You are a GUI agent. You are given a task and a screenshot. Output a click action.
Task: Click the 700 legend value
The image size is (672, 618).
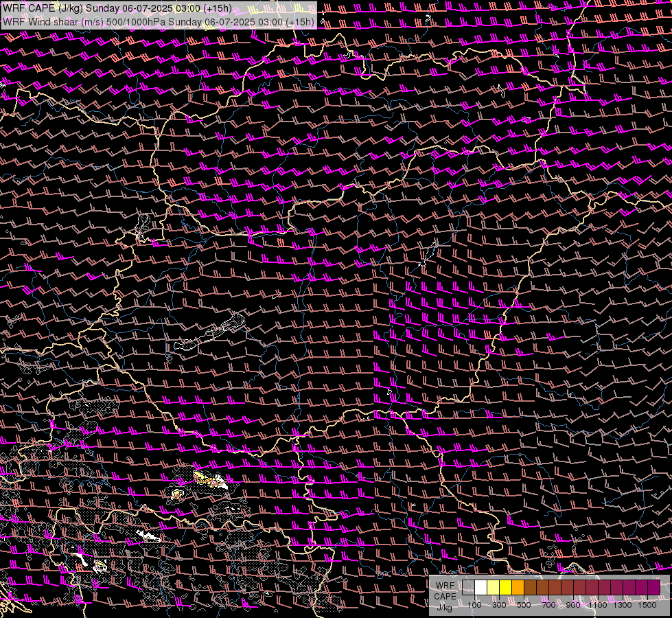tap(548, 605)
